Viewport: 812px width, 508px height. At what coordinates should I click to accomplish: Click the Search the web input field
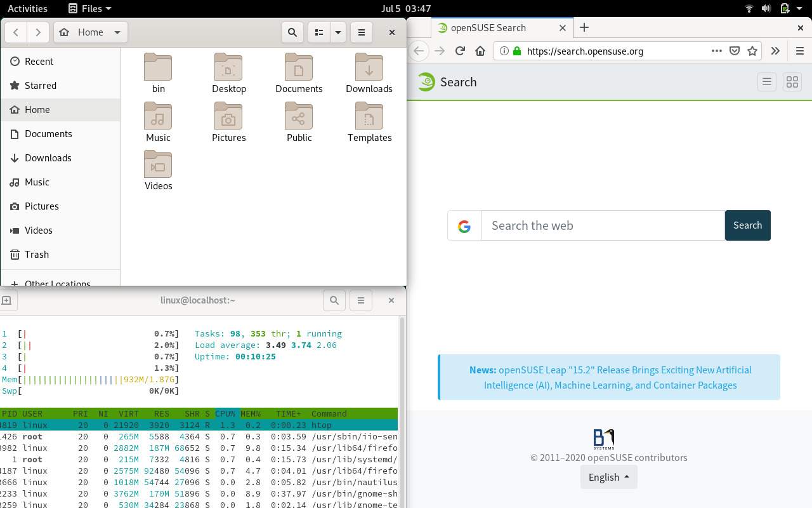[601, 225]
